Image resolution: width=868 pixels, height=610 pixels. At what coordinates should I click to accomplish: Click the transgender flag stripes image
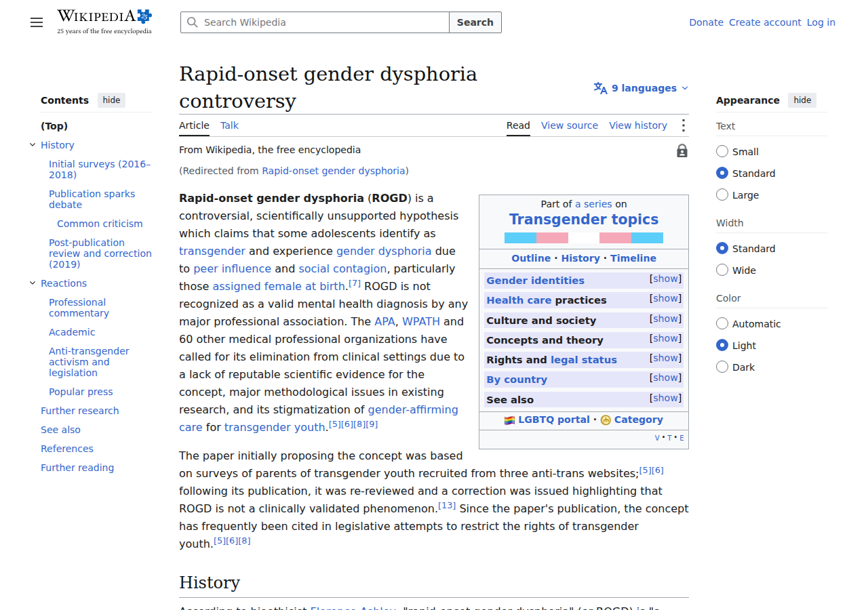[x=584, y=238]
